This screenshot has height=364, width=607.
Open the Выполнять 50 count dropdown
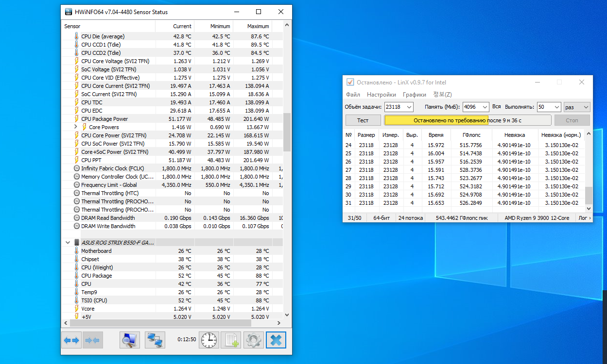tap(556, 107)
